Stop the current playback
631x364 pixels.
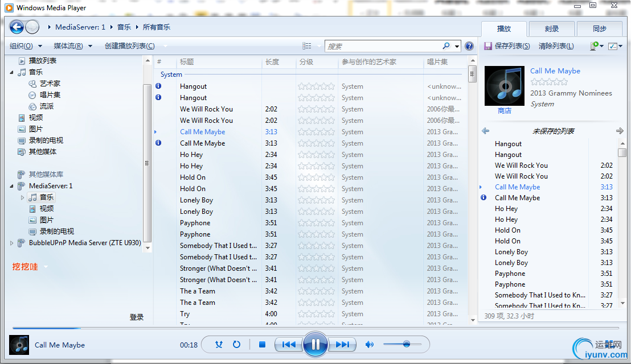[262, 344]
